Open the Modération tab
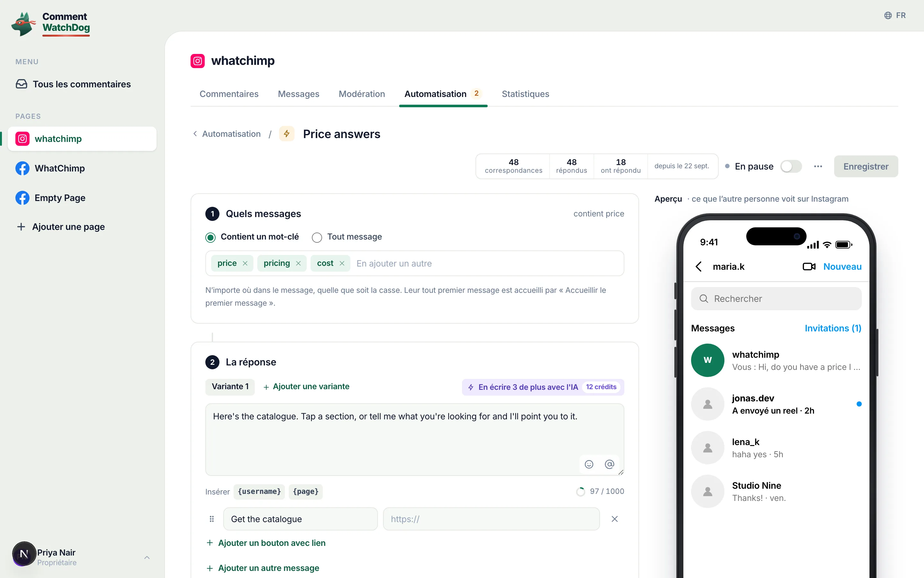The image size is (924, 578). [x=362, y=94]
